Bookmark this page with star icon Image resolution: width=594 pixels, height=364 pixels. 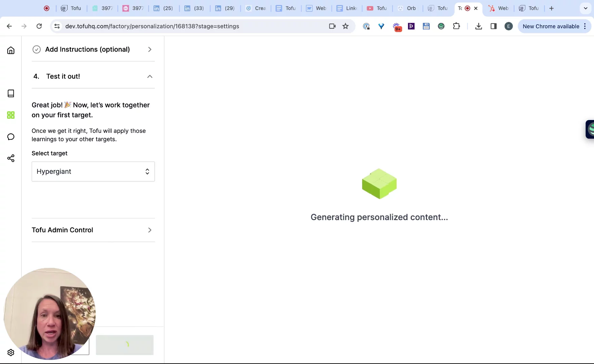pos(345,26)
